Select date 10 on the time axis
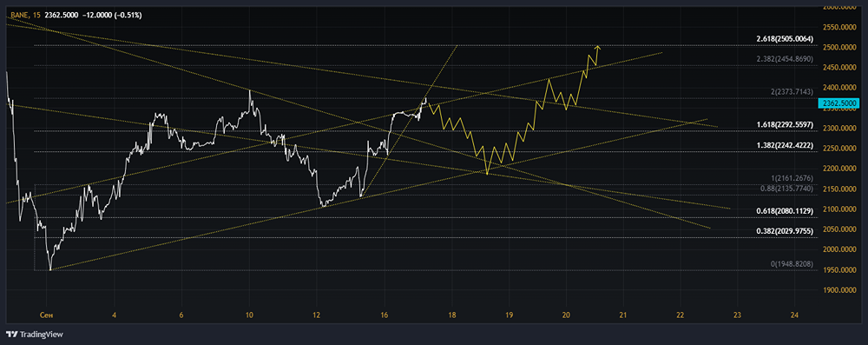 coord(249,315)
